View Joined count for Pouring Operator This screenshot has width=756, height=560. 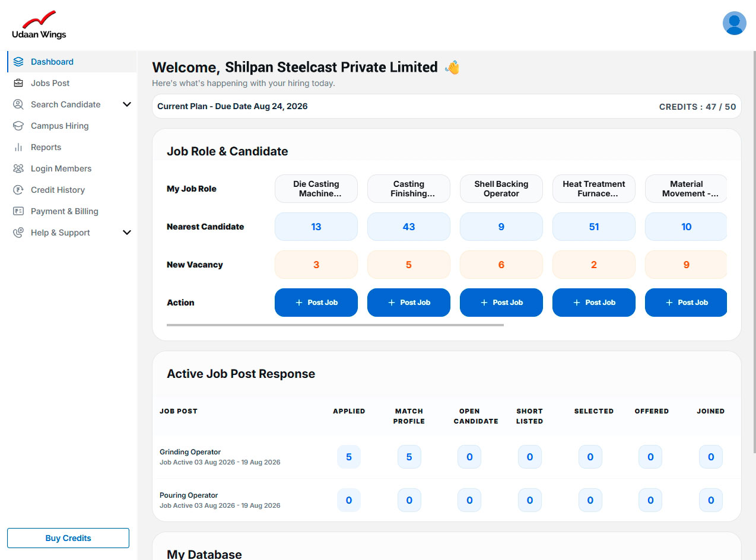pyautogui.click(x=711, y=500)
